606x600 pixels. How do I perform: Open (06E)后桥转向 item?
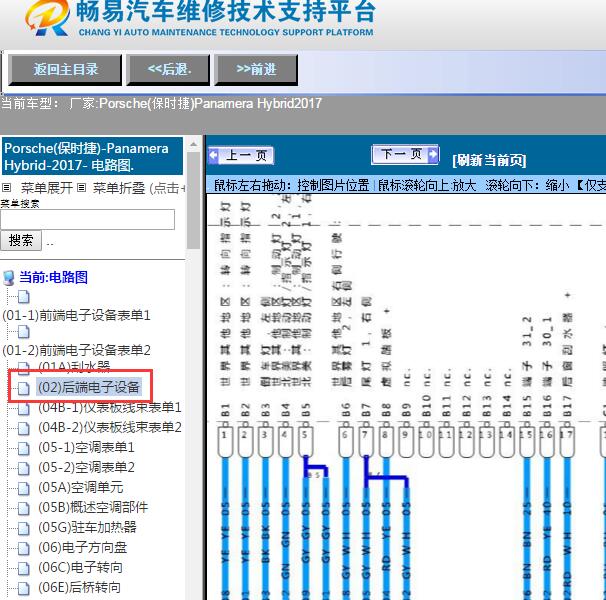click(x=79, y=588)
